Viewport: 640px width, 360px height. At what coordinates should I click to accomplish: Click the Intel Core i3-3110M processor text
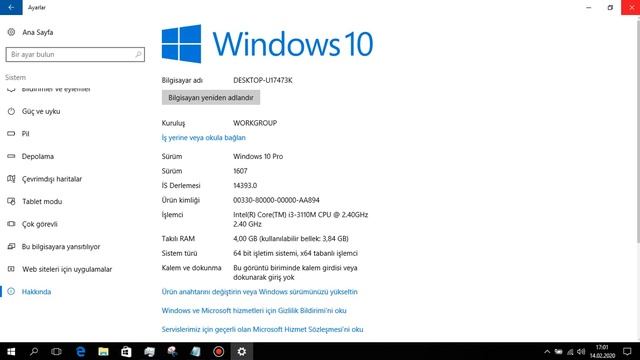point(300,219)
